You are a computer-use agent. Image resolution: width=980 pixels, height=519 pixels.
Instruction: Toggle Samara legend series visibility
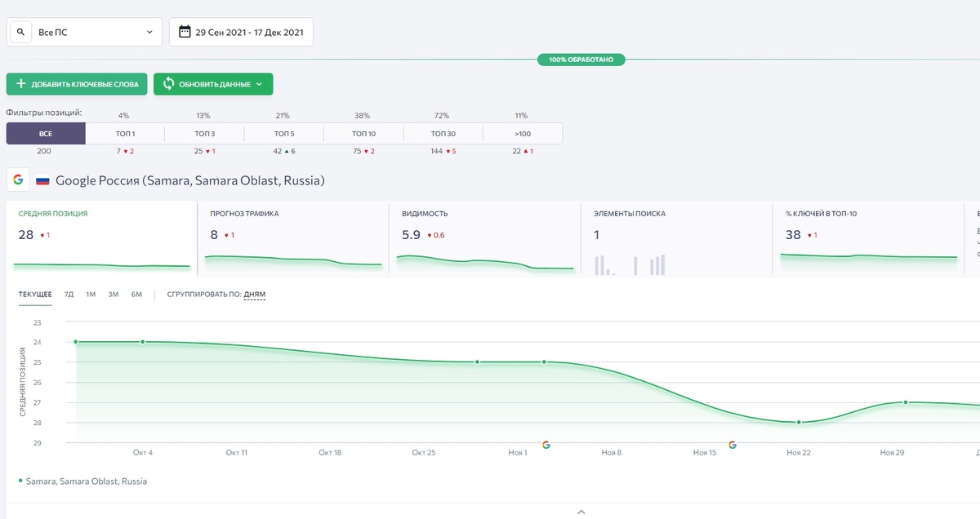(82, 481)
